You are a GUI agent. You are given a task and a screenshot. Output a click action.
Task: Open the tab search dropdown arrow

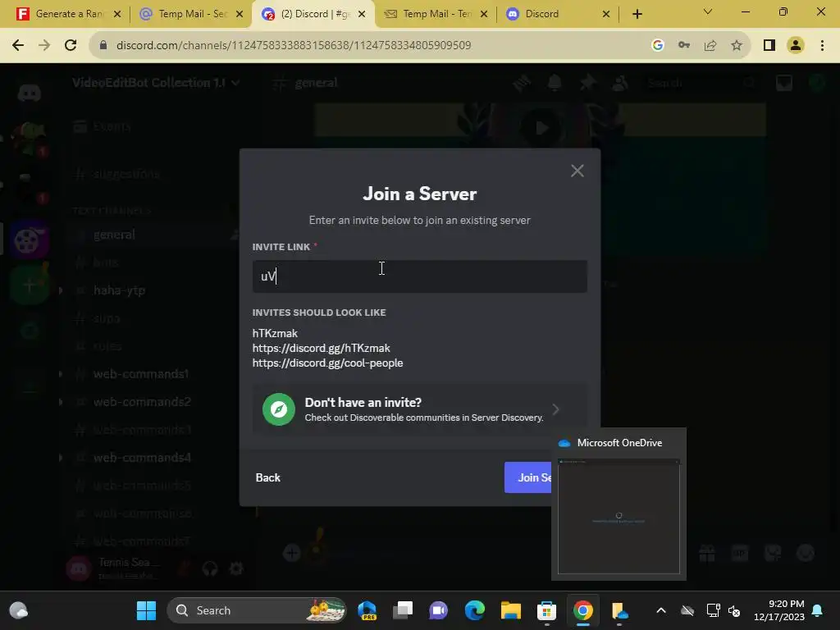coord(708,11)
